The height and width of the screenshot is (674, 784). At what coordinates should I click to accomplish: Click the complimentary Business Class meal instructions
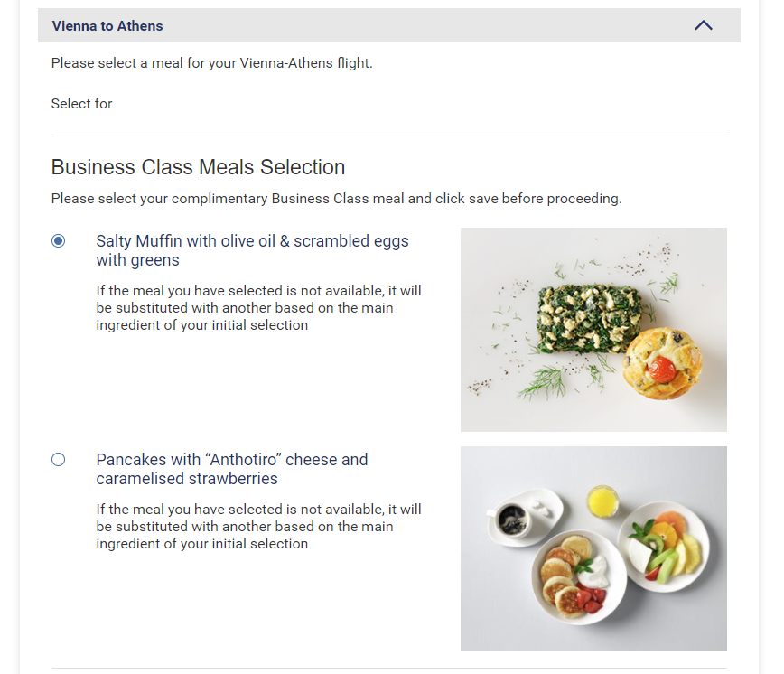coord(336,199)
